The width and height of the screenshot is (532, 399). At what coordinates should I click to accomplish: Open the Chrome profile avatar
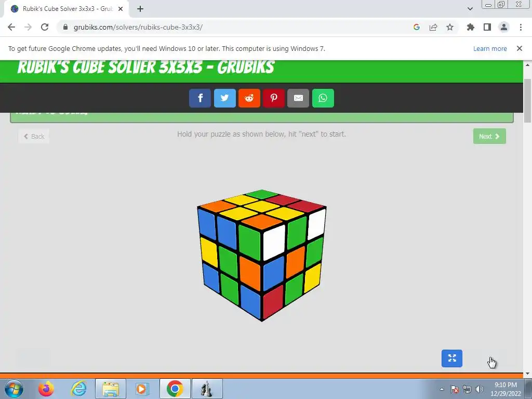pyautogui.click(x=504, y=27)
